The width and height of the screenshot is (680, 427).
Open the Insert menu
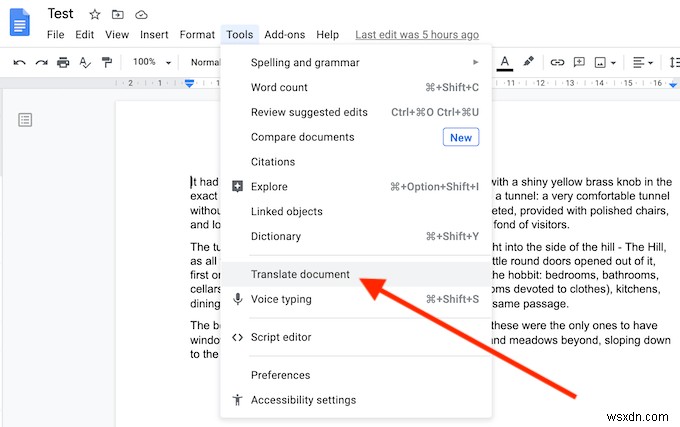click(x=154, y=35)
